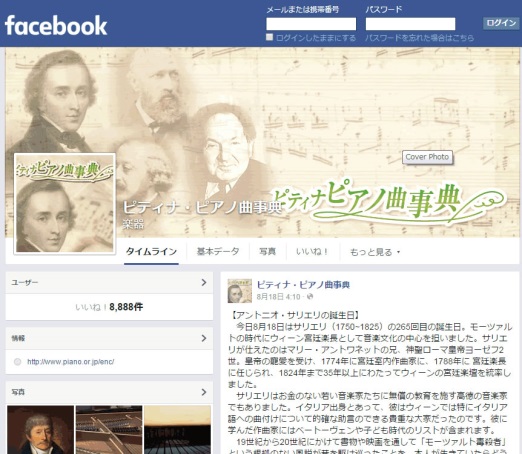
Task: Open the http://www.piano.or.jp/enc/ link
Action: pos(71,362)
